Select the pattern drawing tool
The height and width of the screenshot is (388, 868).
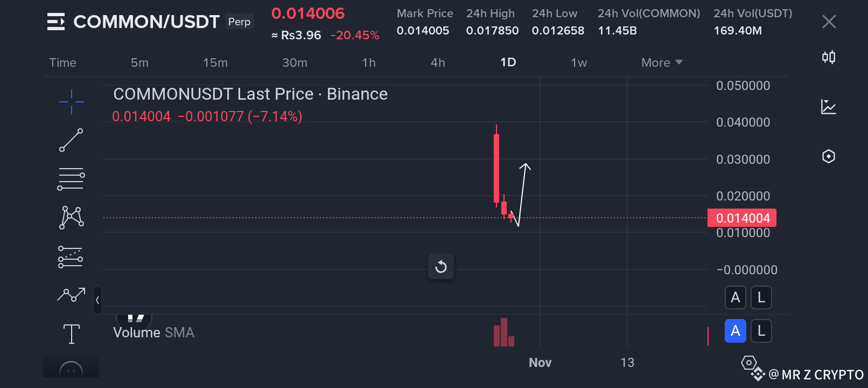[x=71, y=218]
